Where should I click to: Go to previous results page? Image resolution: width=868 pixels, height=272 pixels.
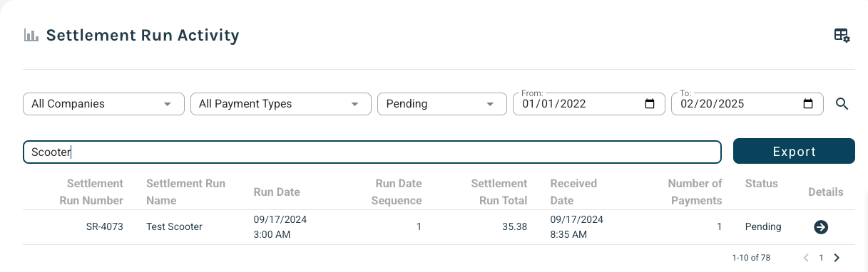[806, 258]
